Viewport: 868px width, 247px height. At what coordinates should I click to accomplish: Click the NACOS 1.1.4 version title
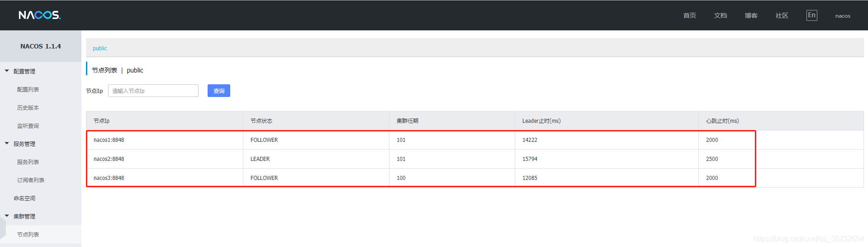click(41, 46)
